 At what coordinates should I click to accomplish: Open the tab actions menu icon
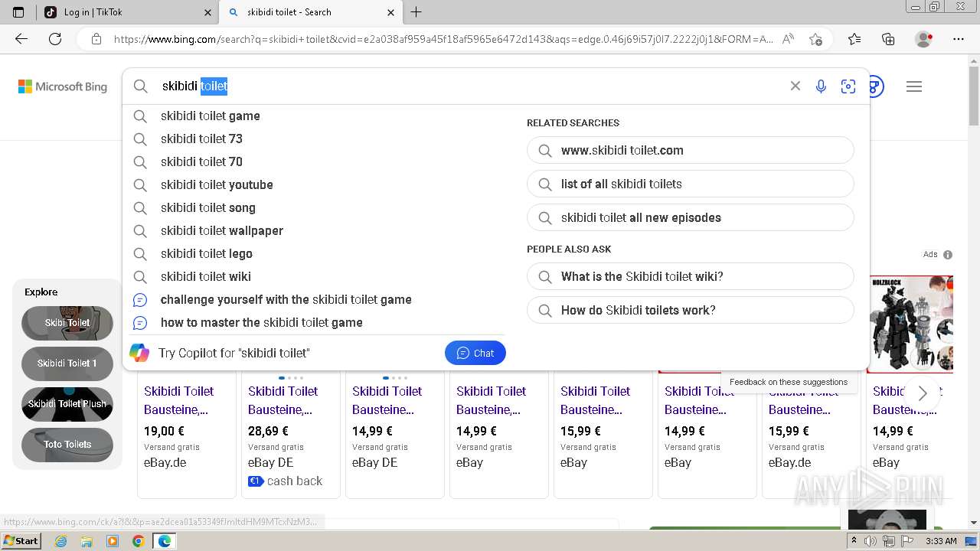point(18,12)
